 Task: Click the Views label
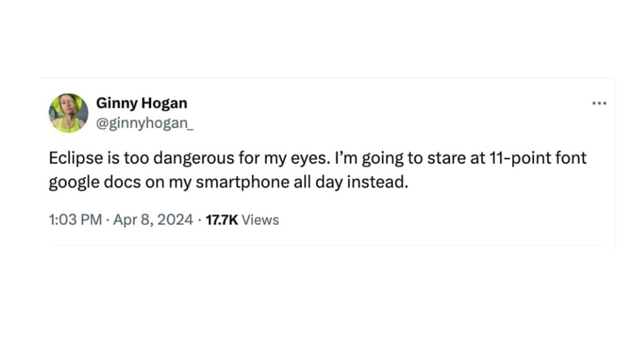261,219
